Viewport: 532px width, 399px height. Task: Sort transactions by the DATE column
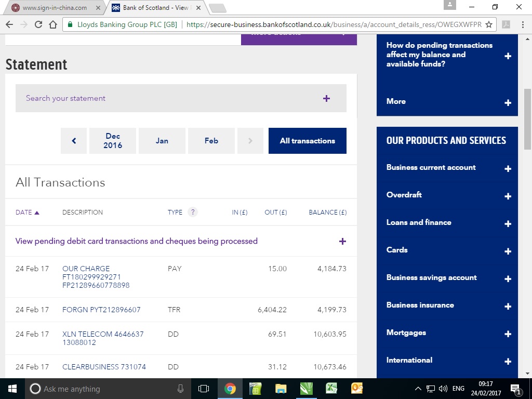pyautogui.click(x=28, y=212)
